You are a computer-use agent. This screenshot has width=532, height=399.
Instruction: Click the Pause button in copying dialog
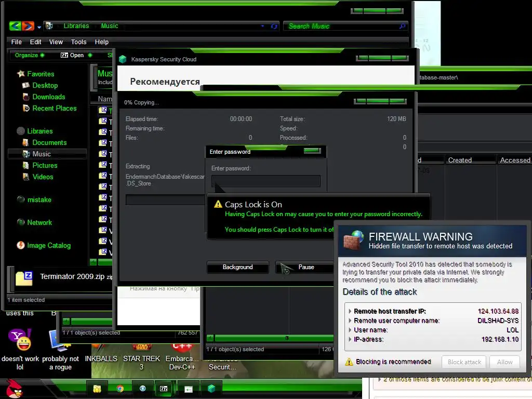click(304, 267)
